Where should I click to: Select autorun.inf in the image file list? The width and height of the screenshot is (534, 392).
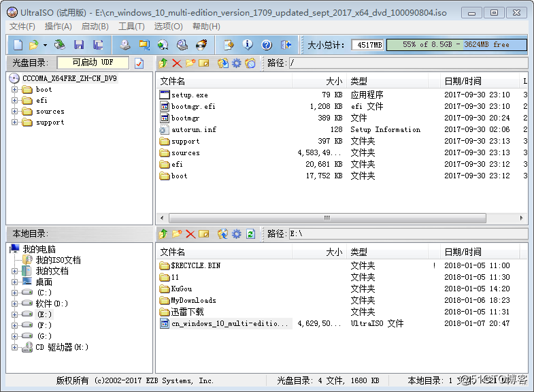(x=193, y=130)
